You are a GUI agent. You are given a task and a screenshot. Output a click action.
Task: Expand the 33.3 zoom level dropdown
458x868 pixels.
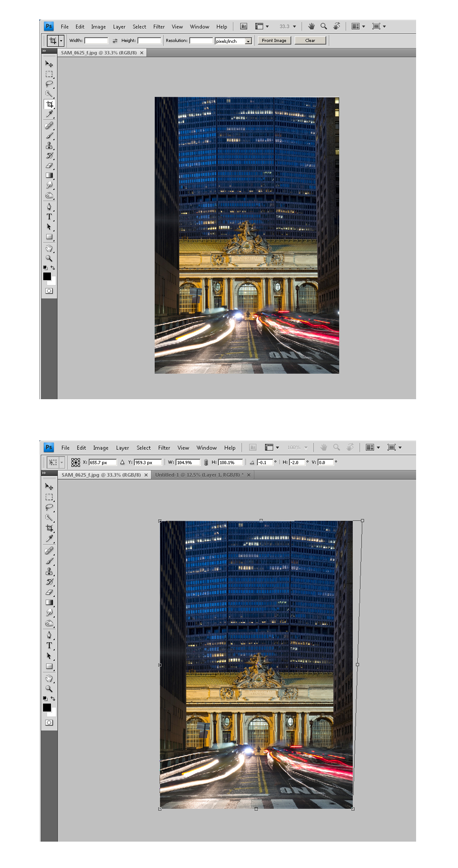point(295,26)
